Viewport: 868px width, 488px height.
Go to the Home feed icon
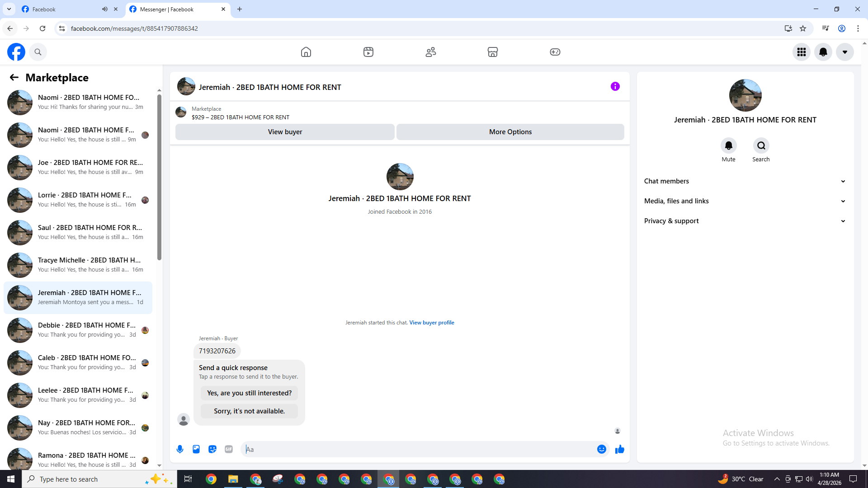(306, 52)
